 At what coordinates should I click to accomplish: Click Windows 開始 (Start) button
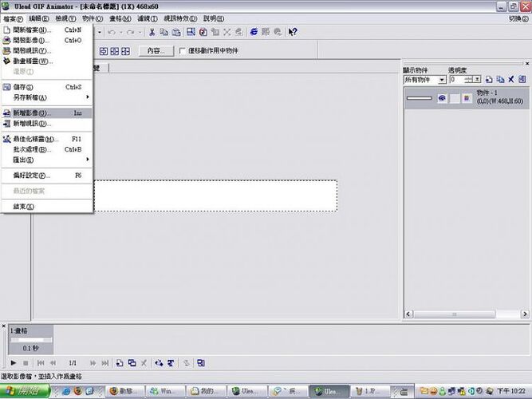tap(25, 391)
